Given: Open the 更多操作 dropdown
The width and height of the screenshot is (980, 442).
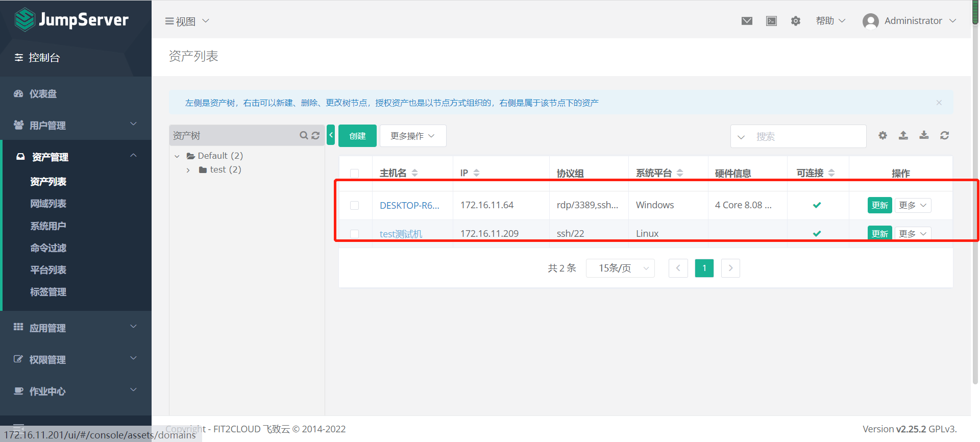Looking at the screenshot, I should coord(412,136).
